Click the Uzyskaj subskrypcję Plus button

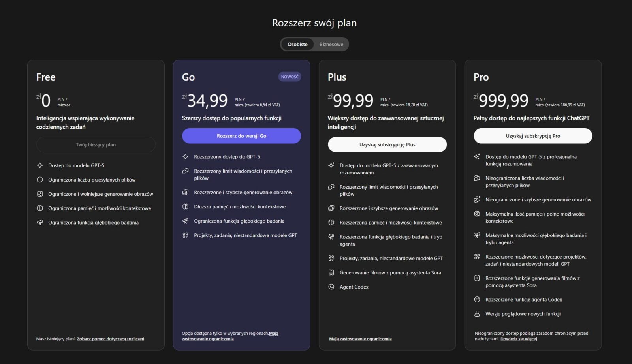coord(387,144)
